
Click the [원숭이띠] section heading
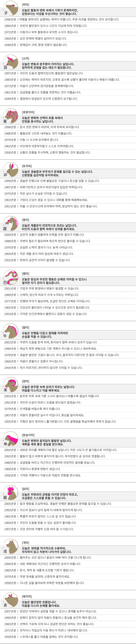28,435
